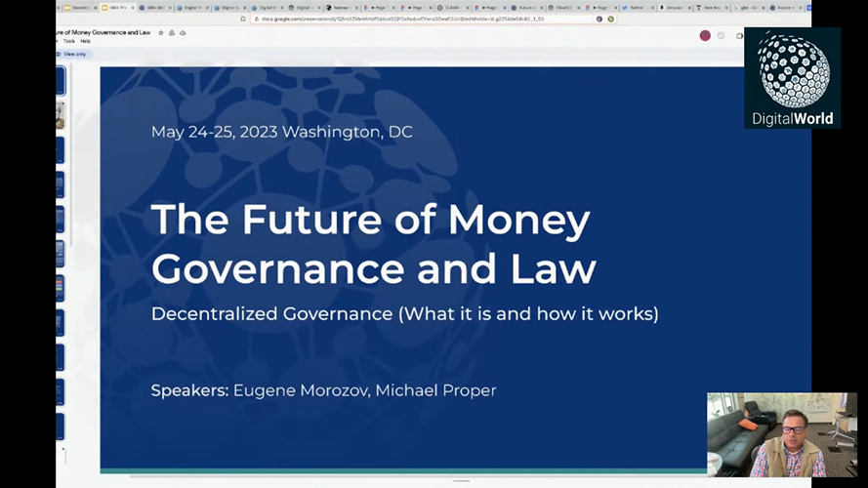Open the Help menu

coord(85,41)
